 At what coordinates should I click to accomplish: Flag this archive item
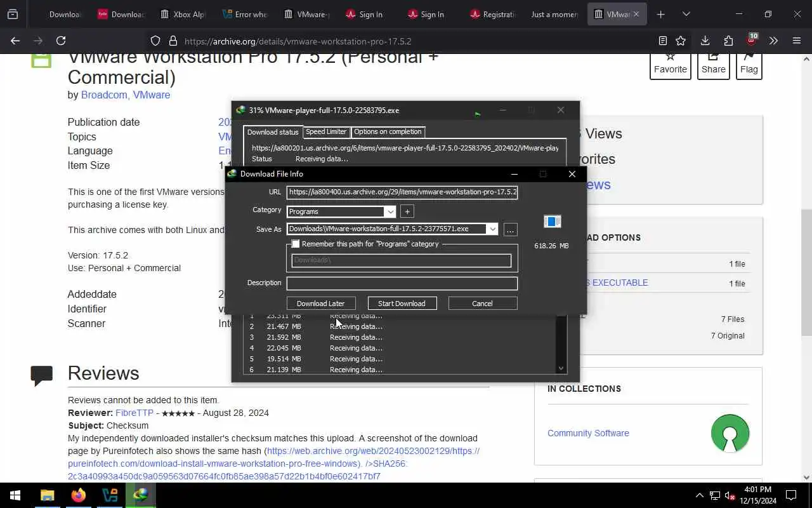(x=749, y=65)
